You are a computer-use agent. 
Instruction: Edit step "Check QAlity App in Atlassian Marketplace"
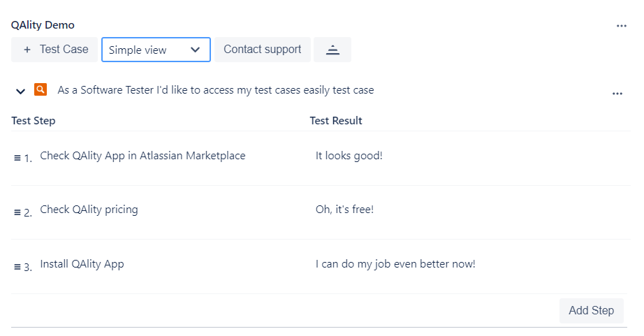[142, 156]
